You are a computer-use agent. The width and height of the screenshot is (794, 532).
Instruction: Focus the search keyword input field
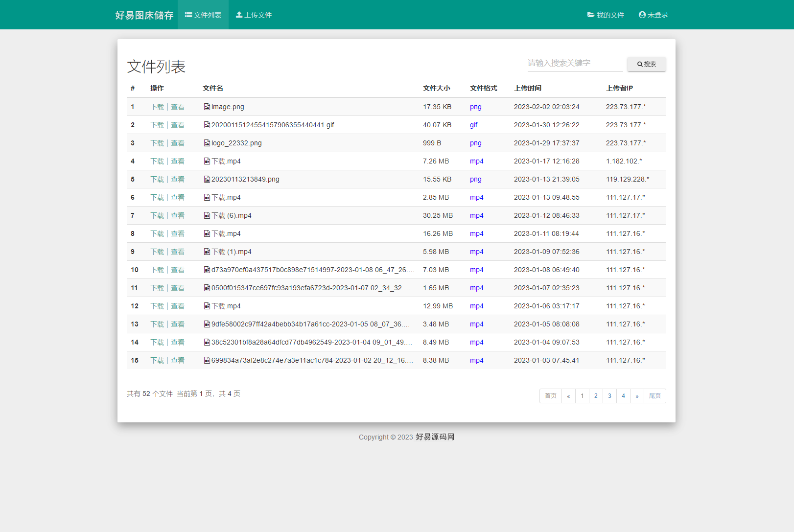pos(575,63)
